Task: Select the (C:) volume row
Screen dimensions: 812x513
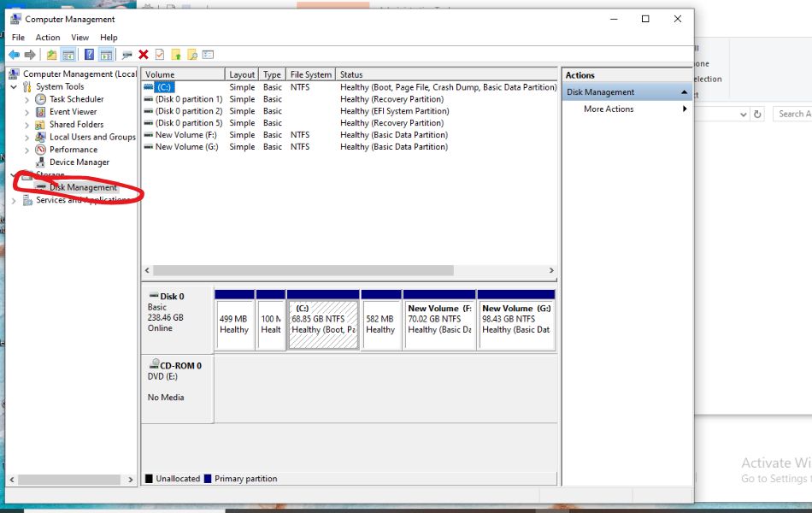Action: (x=350, y=87)
